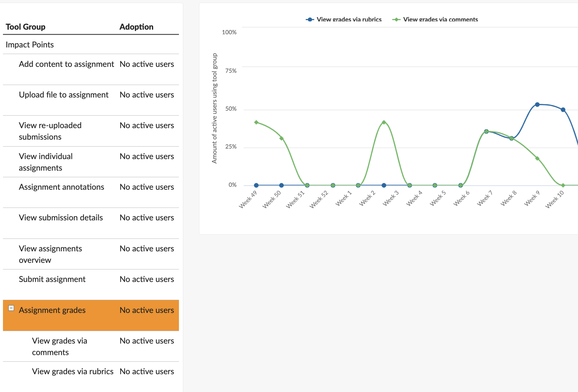Select the Add content to assignment row
The width and height of the screenshot is (578, 392).
[66, 64]
